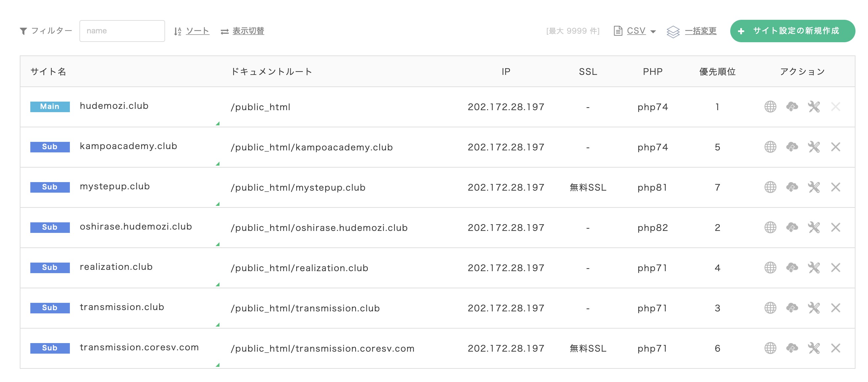Click cloud upload icon for realization.club
868x382 pixels.
coord(792,268)
